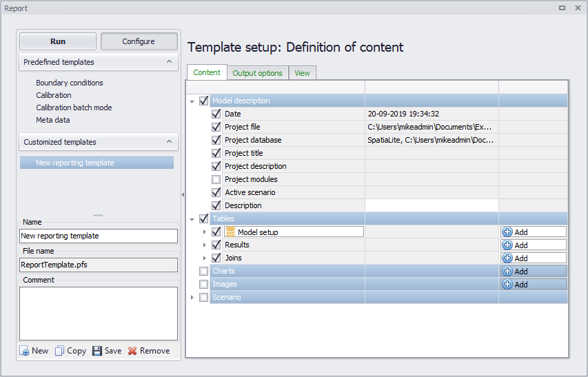Viewport: 588px width, 377px height.
Task: Collapse the Tables group
Action: click(x=192, y=219)
